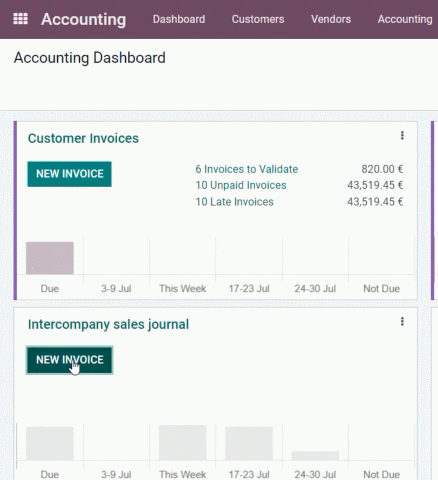Open the Dashboard menu
Viewport: 438px width, 480px height.
coord(179,19)
